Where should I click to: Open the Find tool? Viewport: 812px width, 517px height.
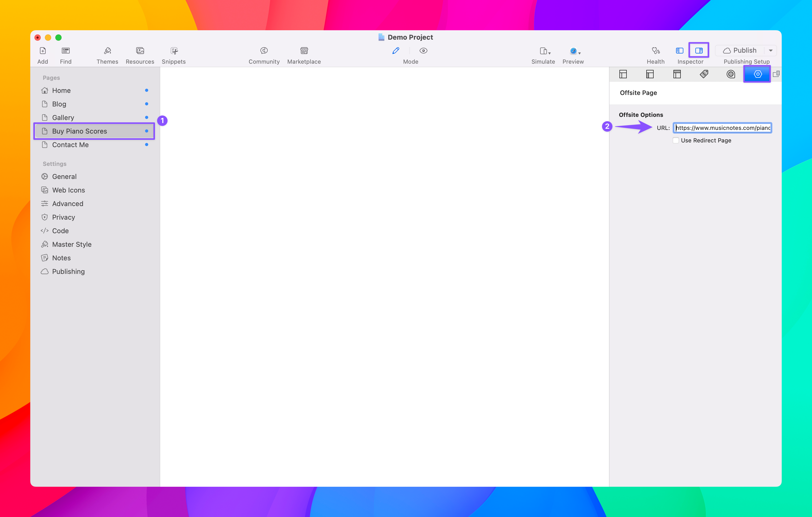(x=65, y=51)
